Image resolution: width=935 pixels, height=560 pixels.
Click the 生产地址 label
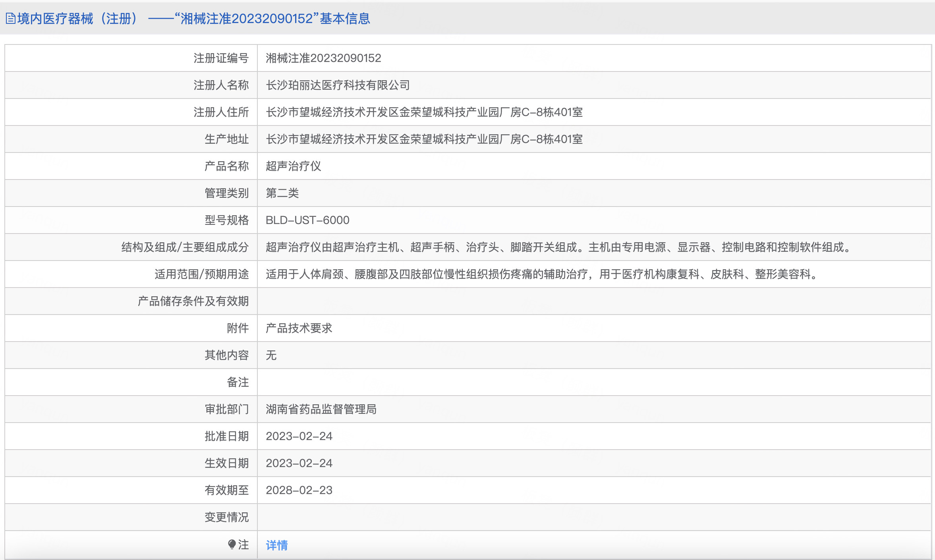227,139
